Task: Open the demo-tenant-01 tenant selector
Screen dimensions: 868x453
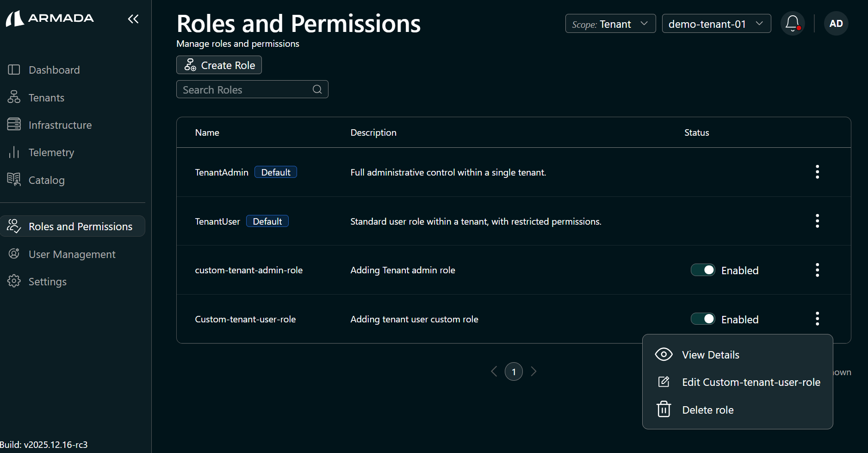Action: click(716, 23)
